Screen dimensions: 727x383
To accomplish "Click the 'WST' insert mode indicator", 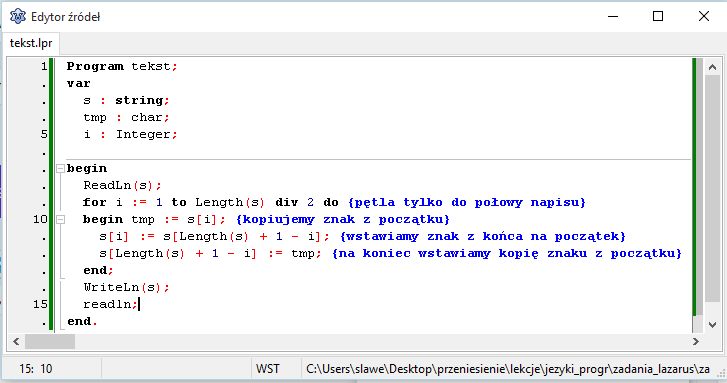I will click(x=268, y=369).
